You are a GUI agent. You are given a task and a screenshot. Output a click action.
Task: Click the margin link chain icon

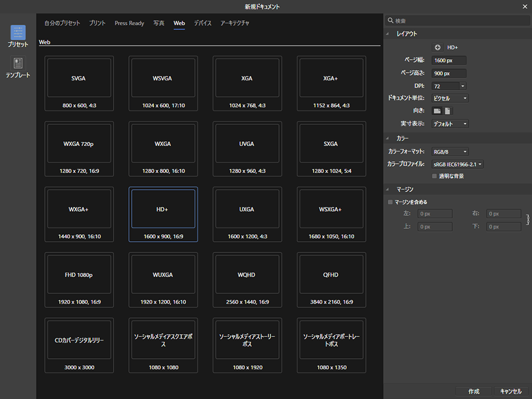[x=527, y=219]
